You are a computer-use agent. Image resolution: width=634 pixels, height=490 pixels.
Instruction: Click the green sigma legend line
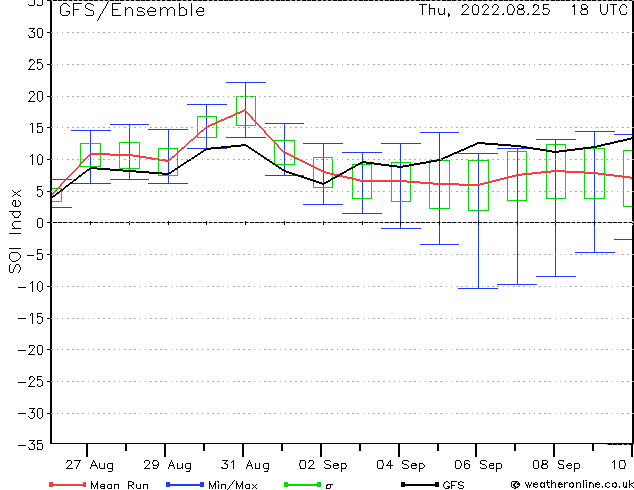(x=302, y=484)
